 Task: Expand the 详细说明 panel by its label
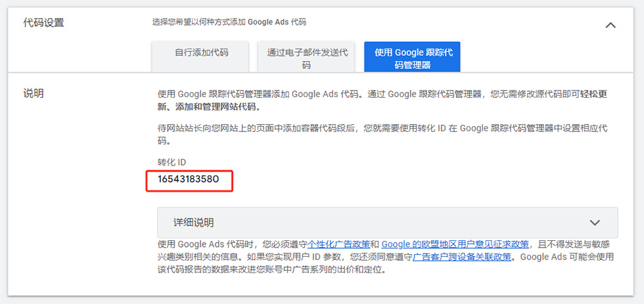193,223
